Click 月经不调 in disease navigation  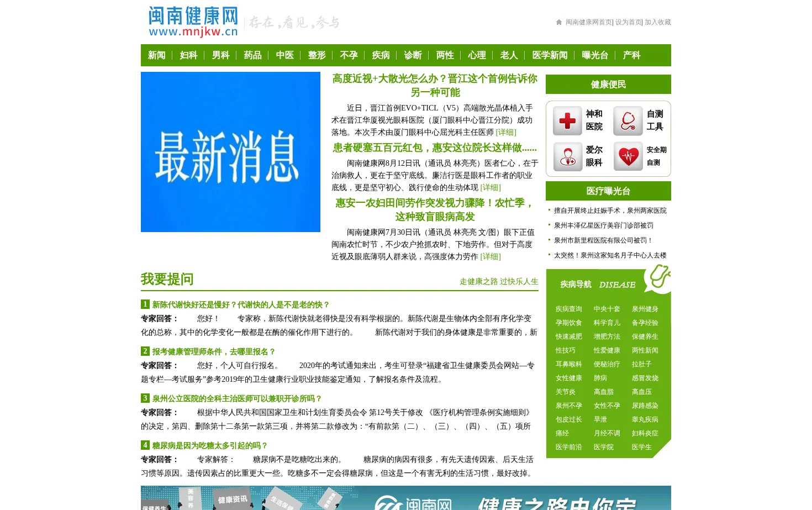607,433
